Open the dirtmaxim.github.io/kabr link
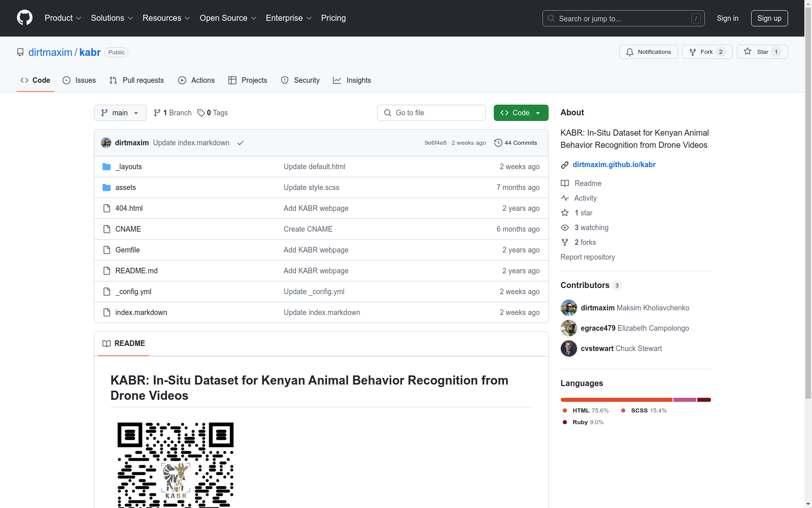Image resolution: width=812 pixels, height=508 pixels. tap(614, 165)
